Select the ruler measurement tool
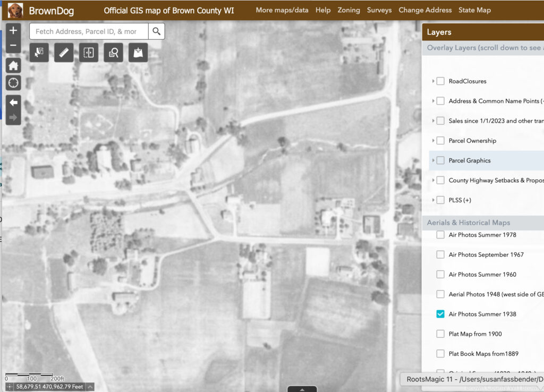The width and height of the screenshot is (544, 392). [x=64, y=53]
